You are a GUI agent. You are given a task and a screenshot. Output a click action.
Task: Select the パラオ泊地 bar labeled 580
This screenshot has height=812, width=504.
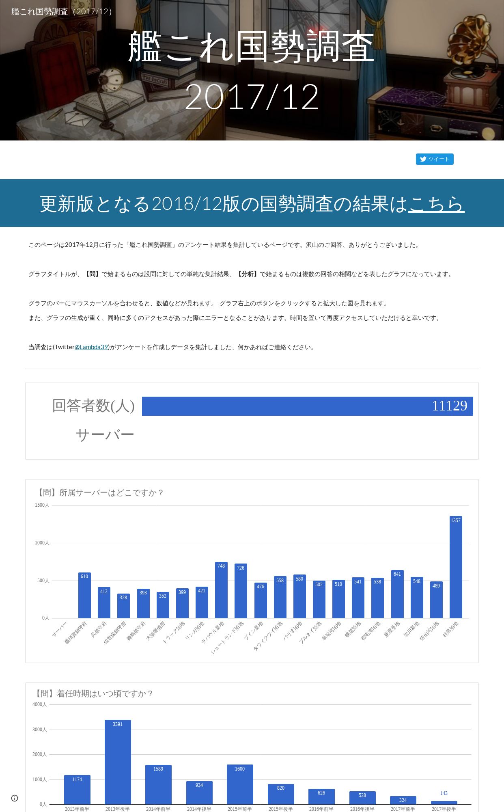(299, 596)
